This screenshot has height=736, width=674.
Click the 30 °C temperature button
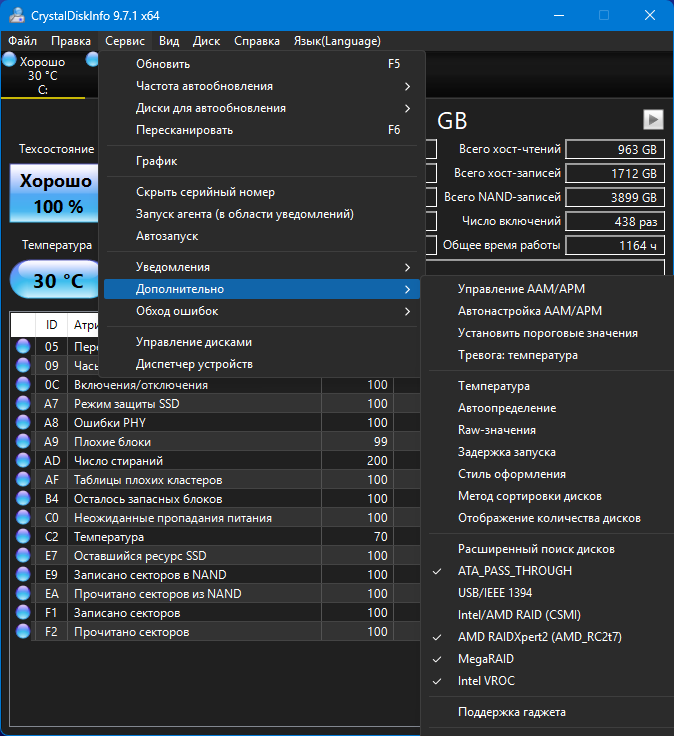(55, 280)
